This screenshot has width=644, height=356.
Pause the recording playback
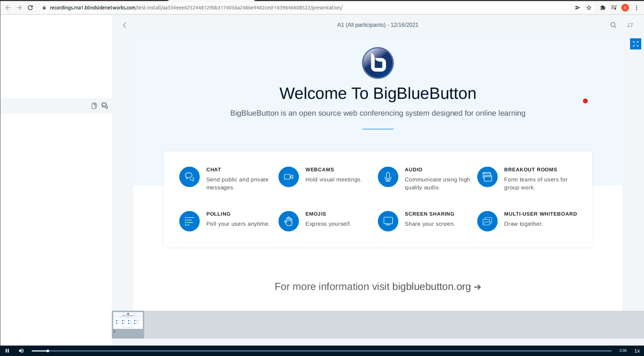tap(7, 351)
